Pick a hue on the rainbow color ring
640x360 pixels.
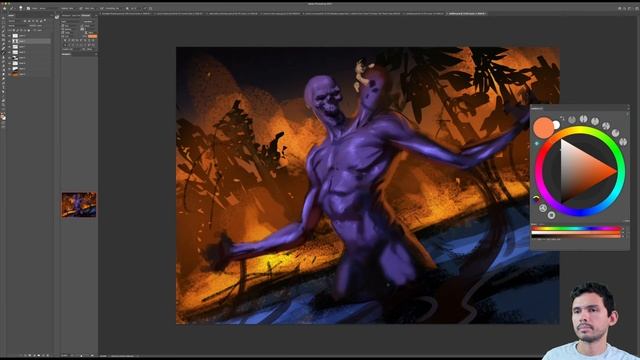click(580, 130)
